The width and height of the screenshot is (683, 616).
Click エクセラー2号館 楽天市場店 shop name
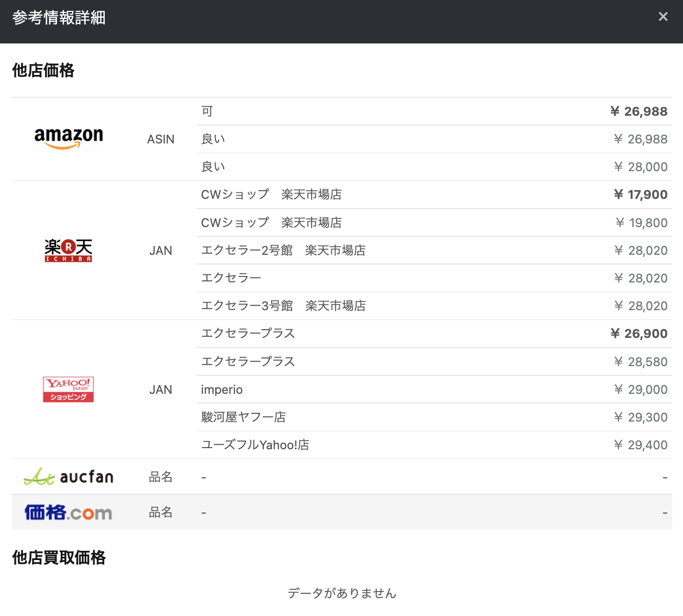click(283, 250)
